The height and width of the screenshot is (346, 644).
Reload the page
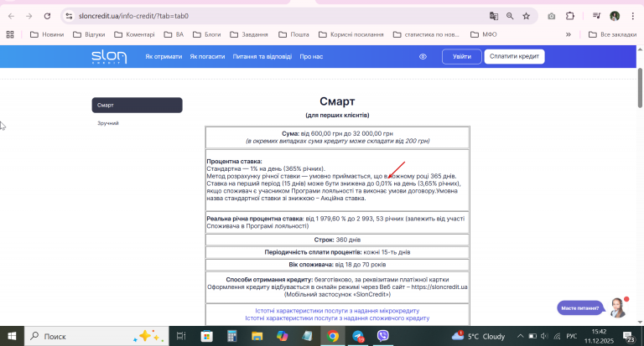pyautogui.click(x=47, y=16)
